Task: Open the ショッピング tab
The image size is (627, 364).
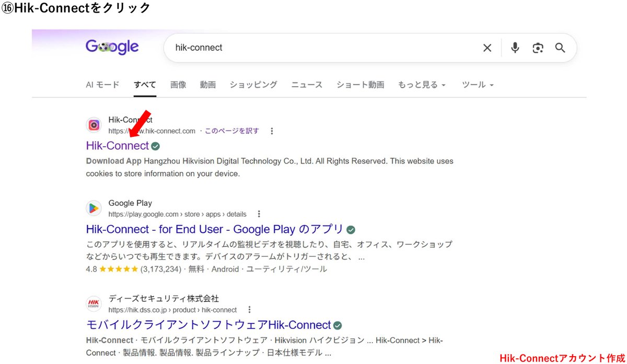Action: pos(253,85)
